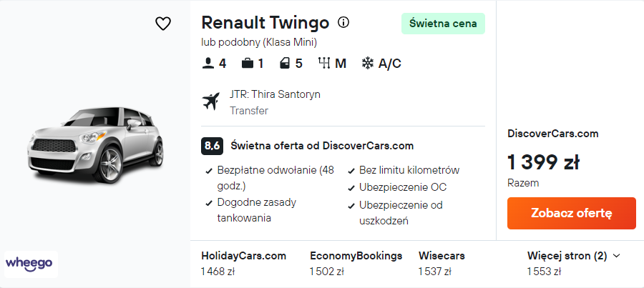
Task: Click the Renault Twingo car thumbnail
Action: pyautogui.click(x=95, y=143)
